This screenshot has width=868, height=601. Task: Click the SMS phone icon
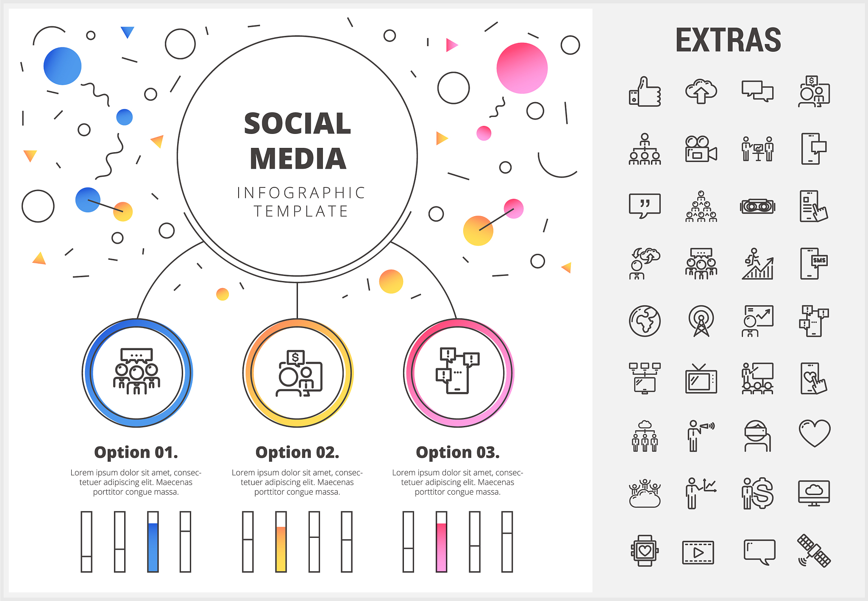(x=813, y=264)
